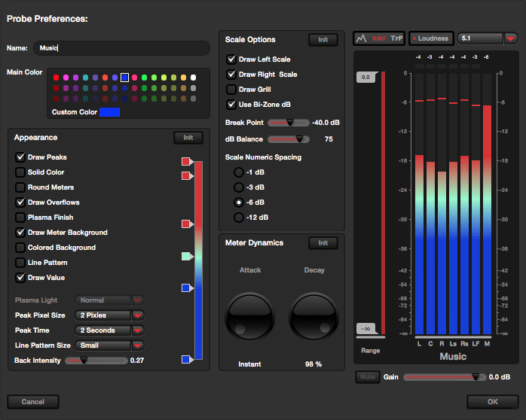
Task: Select the mint green gradient color handle
Action: click(x=187, y=257)
